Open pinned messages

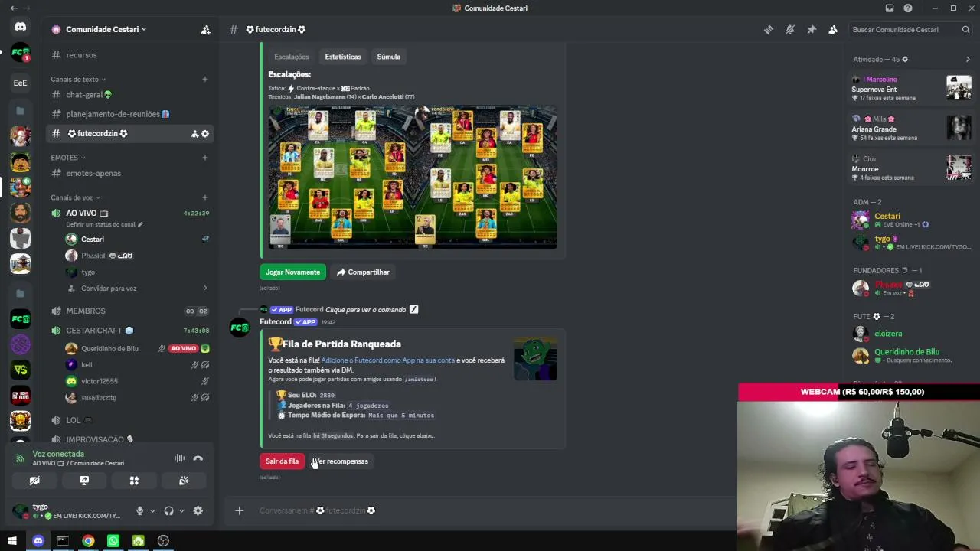pos(812,30)
